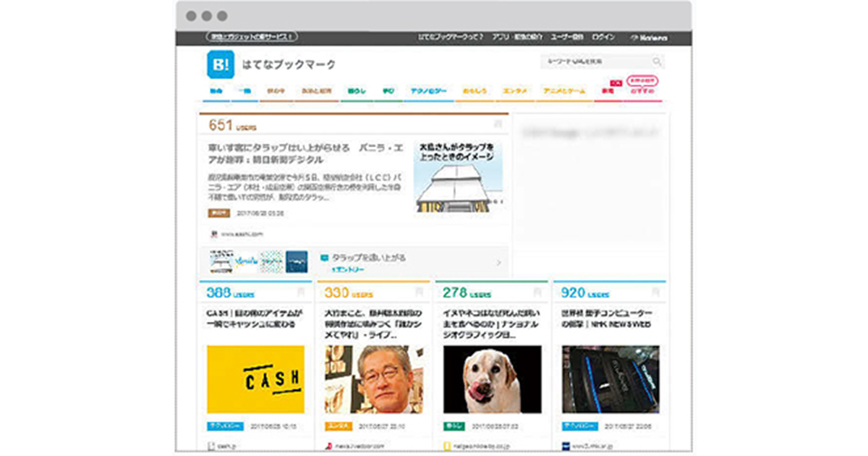
Task: Bookmark the 388 users card flag icon
Action: click(x=301, y=292)
